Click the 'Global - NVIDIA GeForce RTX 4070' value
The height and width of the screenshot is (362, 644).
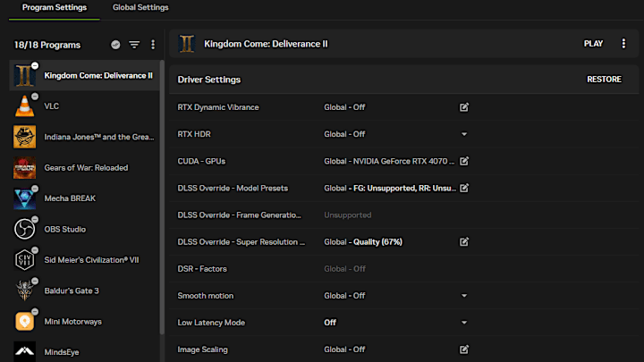tap(389, 161)
